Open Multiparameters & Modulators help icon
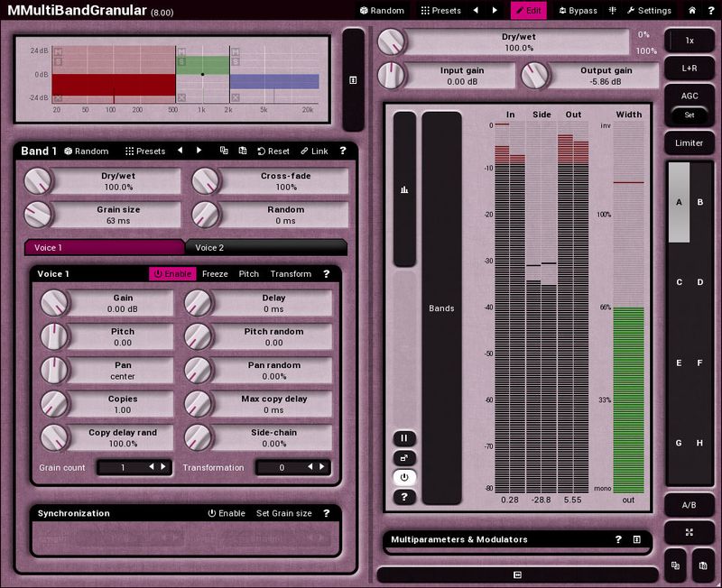The image size is (722, 588). pyautogui.click(x=618, y=539)
